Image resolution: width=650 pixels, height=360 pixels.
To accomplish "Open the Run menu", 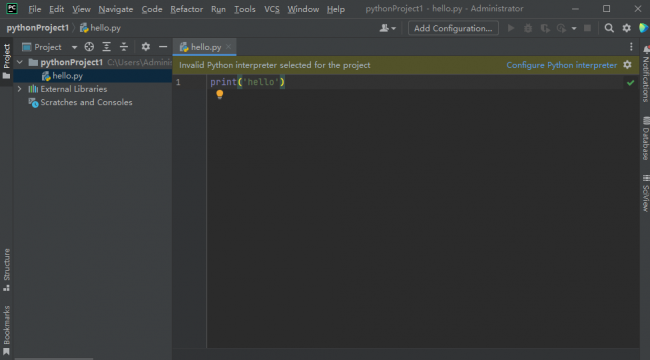I will tap(218, 9).
